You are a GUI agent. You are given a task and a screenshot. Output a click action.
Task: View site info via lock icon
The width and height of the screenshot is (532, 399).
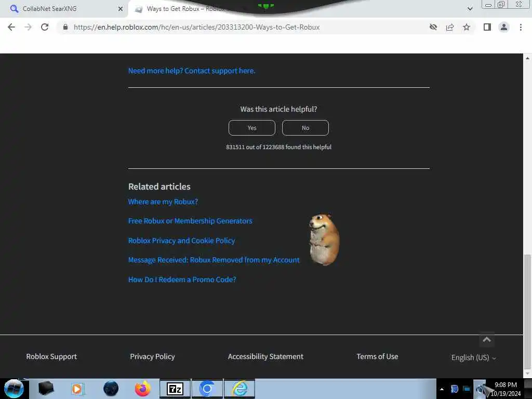point(65,27)
